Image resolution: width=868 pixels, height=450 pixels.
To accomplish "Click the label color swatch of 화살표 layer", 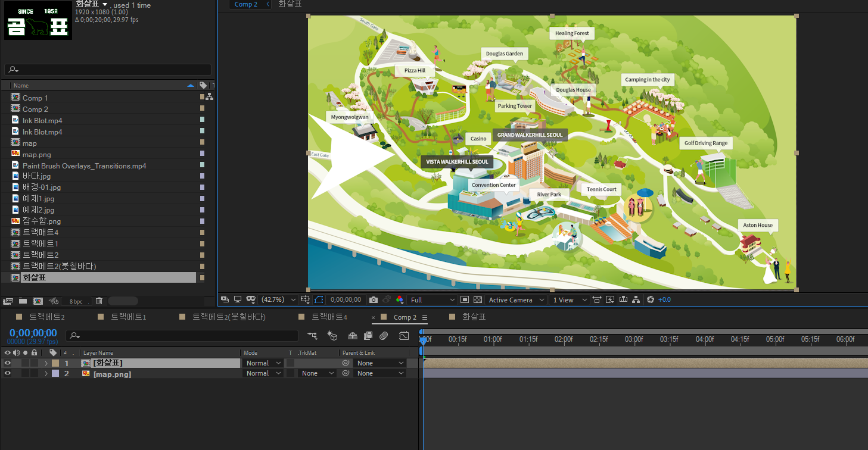I will pyautogui.click(x=55, y=363).
